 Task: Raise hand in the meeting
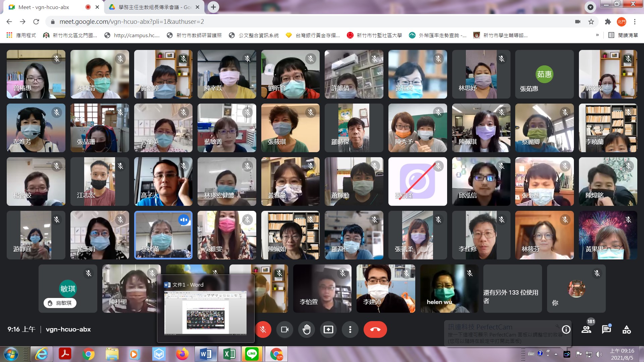(306, 329)
